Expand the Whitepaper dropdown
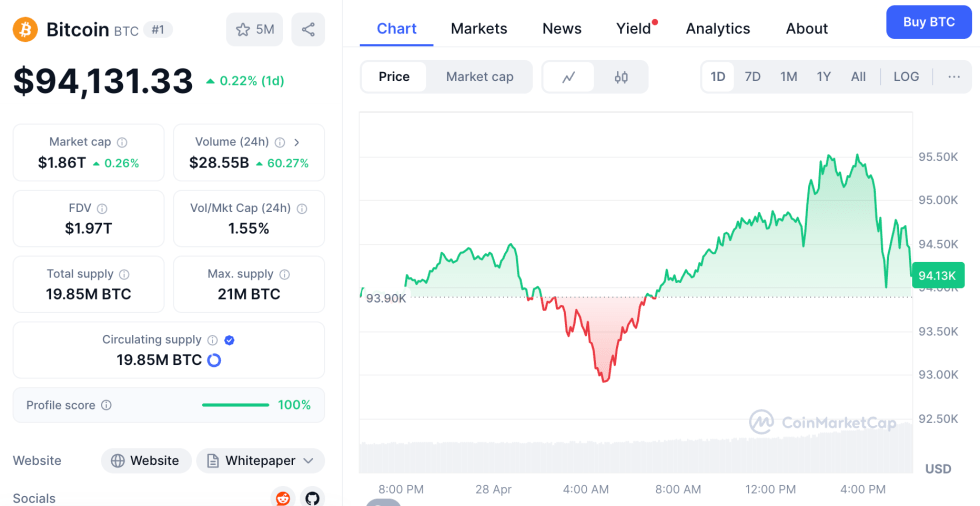This screenshot has width=980, height=506. click(x=308, y=461)
